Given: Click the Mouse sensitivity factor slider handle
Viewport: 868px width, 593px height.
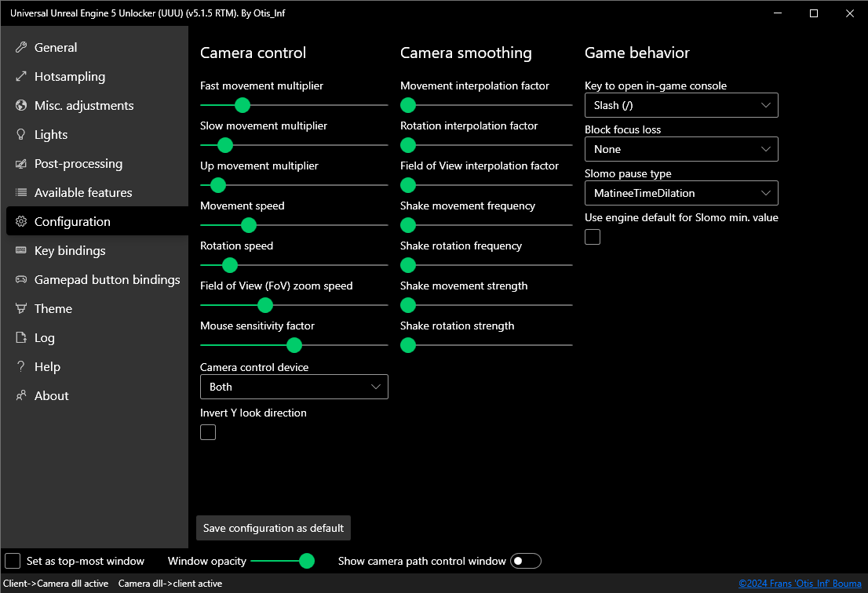Looking at the screenshot, I should (294, 345).
